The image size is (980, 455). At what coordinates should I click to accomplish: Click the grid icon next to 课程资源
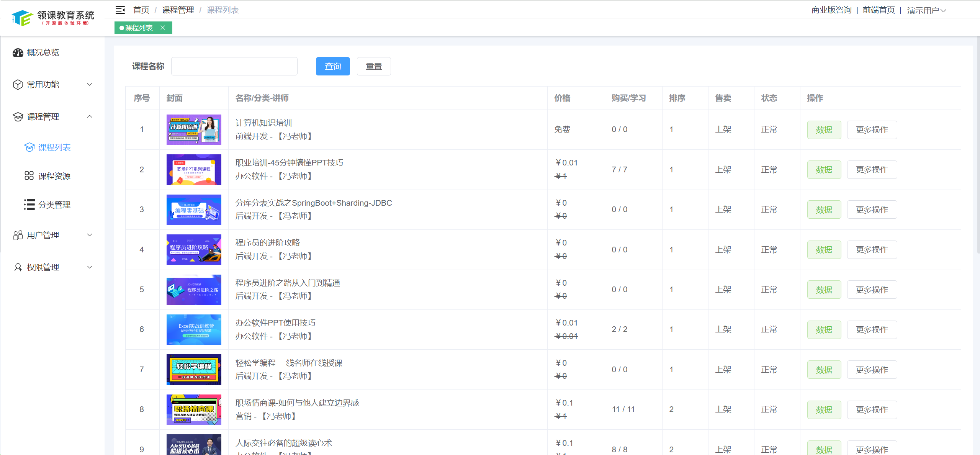[x=29, y=176]
